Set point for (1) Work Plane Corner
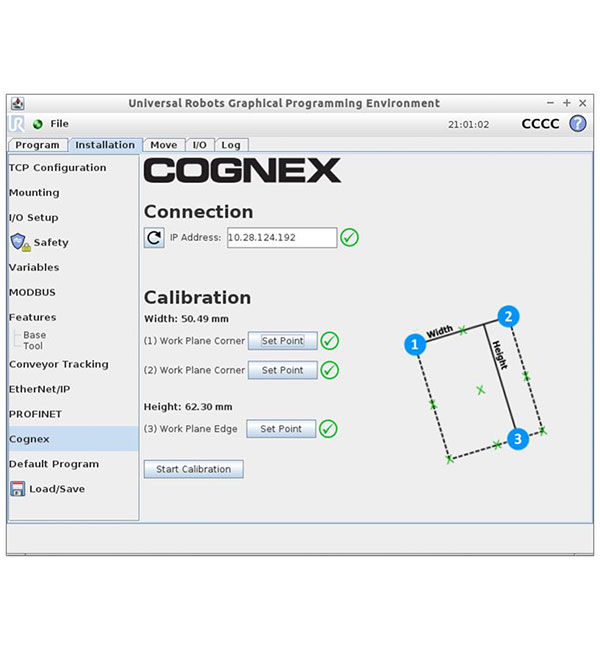The width and height of the screenshot is (600, 650). point(283,341)
